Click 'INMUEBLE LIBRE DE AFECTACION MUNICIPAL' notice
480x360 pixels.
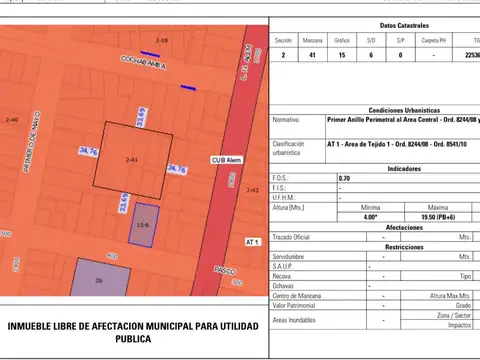coord(133,332)
